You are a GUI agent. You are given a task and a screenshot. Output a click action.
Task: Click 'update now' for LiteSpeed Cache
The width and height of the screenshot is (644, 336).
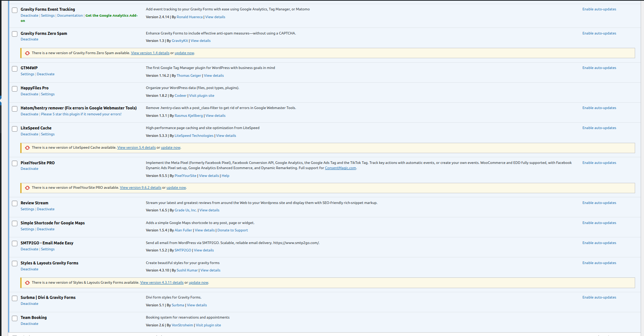pyautogui.click(x=170, y=148)
